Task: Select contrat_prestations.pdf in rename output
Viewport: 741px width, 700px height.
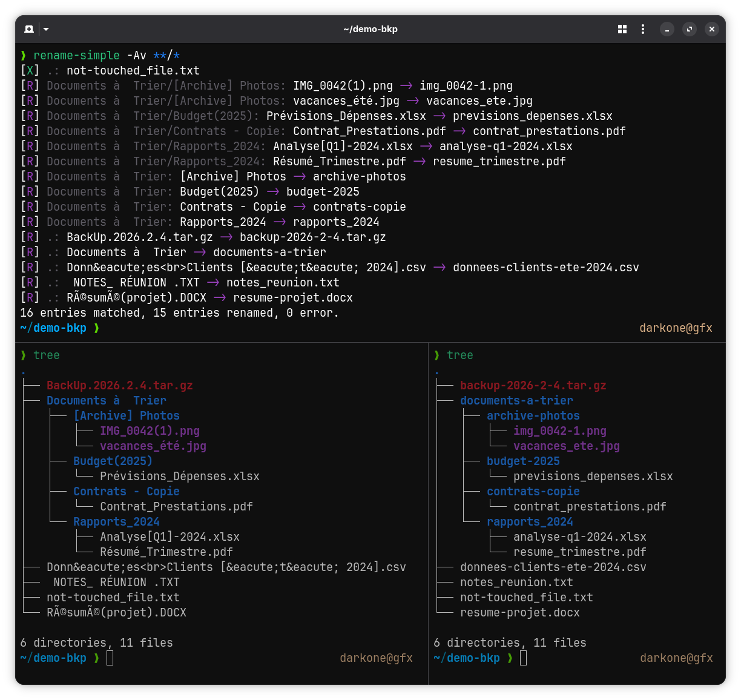Action: tap(549, 131)
